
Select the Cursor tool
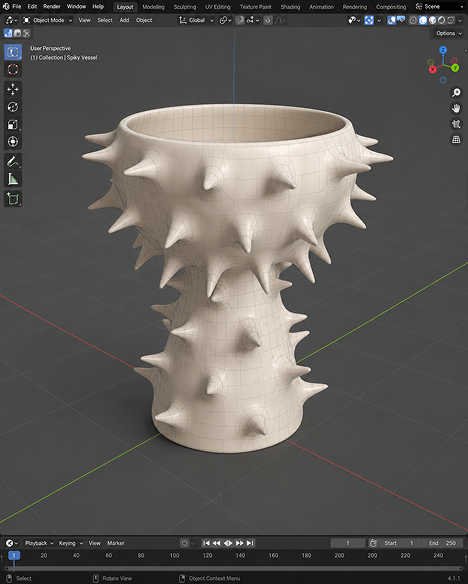(13, 69)
